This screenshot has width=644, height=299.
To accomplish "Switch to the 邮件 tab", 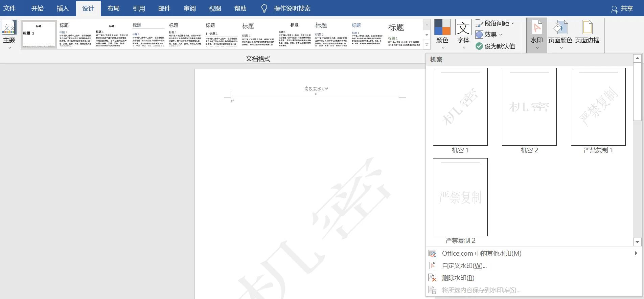I will [164, 8].
